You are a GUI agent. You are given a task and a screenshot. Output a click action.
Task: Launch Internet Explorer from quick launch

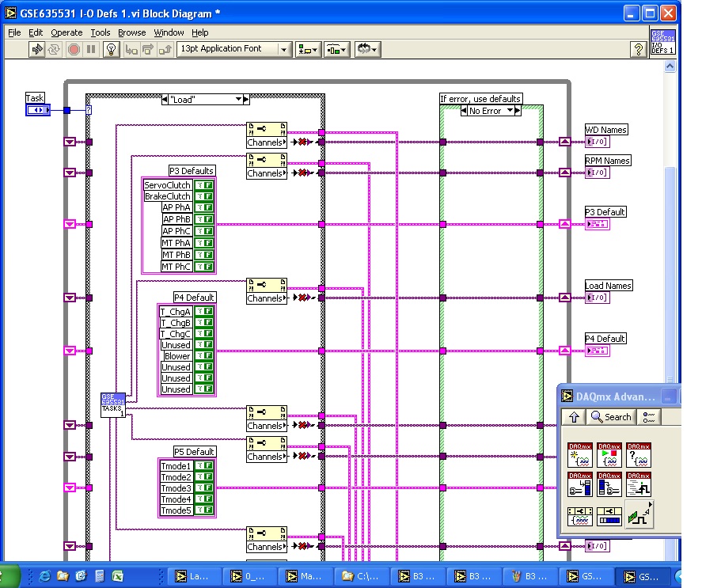(x=45, y=576)
